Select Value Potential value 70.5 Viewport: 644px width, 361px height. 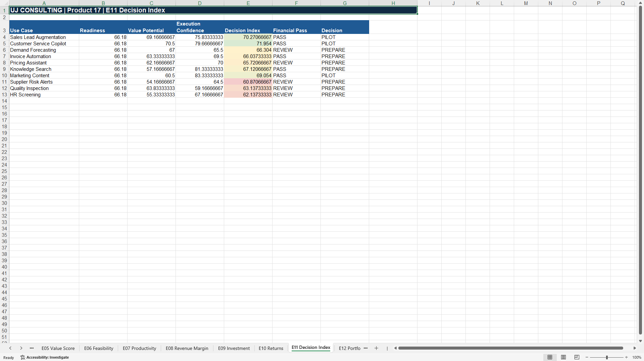[151, 44]
